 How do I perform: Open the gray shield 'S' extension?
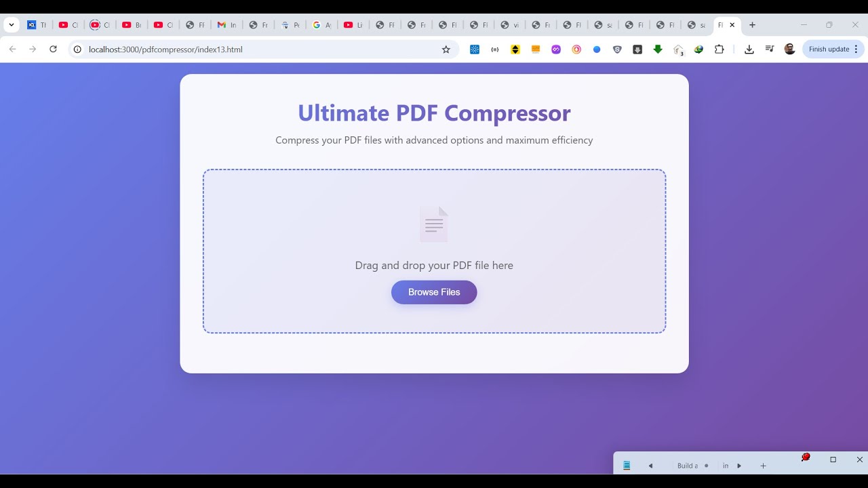pyautogui.click(x=617, y=49)
